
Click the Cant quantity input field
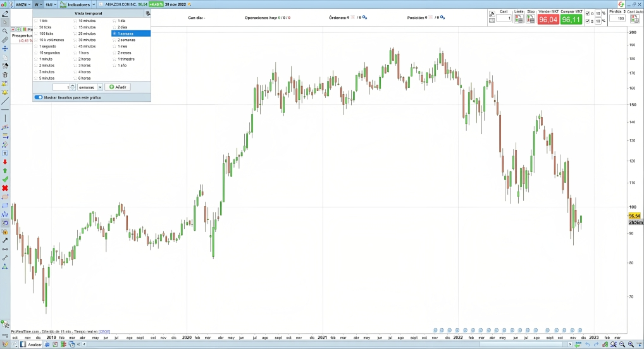(x=504, y=18)
